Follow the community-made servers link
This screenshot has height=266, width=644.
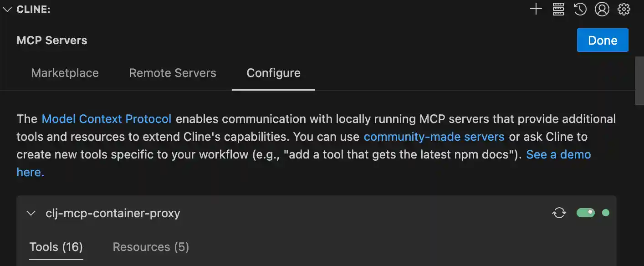coord(434,137)
